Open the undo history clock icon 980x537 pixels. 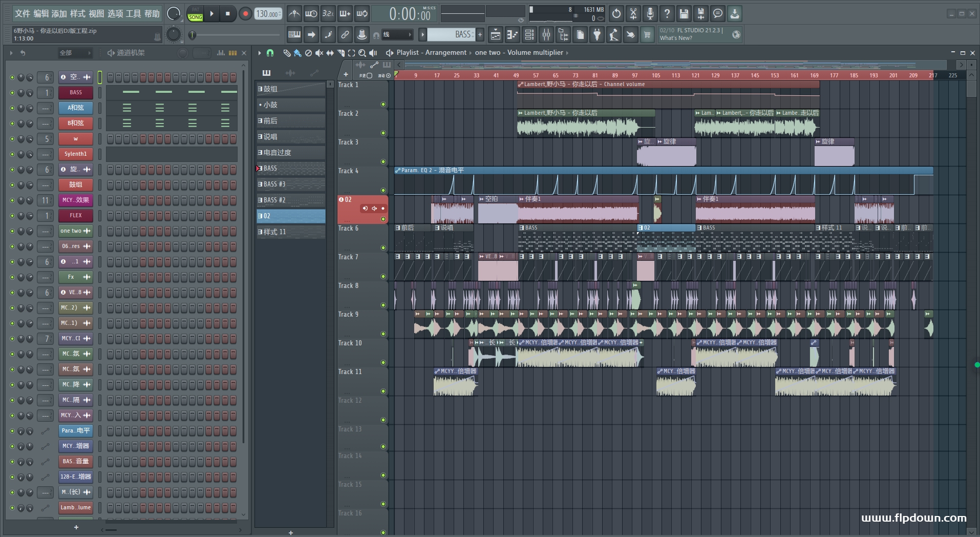pyautogui.click(x=616, y=14)
